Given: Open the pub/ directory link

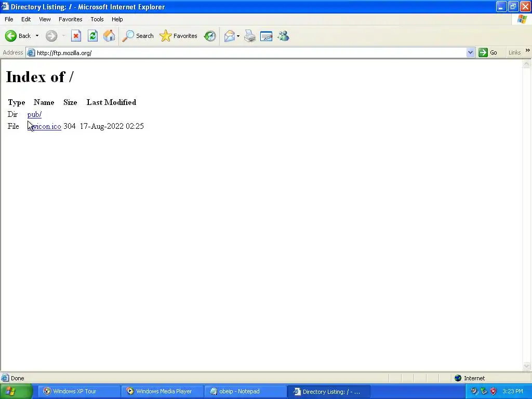Looking at the screenshot, I should tap(34, 114).
